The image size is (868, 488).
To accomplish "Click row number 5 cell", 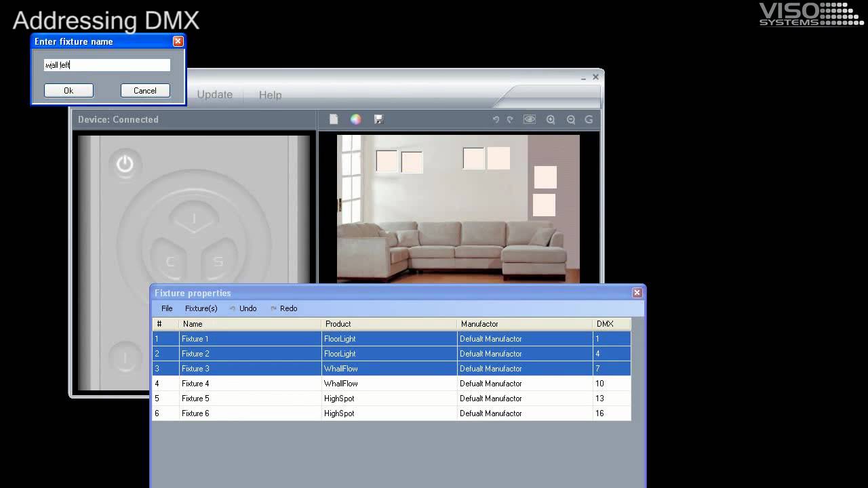I will click(x=165, y=399).
